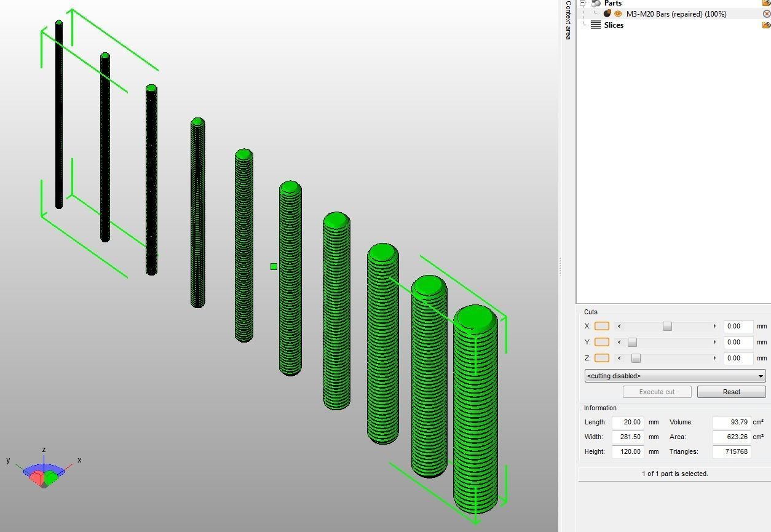The image size is (771, 532).
Task: Collapse the Parts tree node
Action: coord(583,3)
